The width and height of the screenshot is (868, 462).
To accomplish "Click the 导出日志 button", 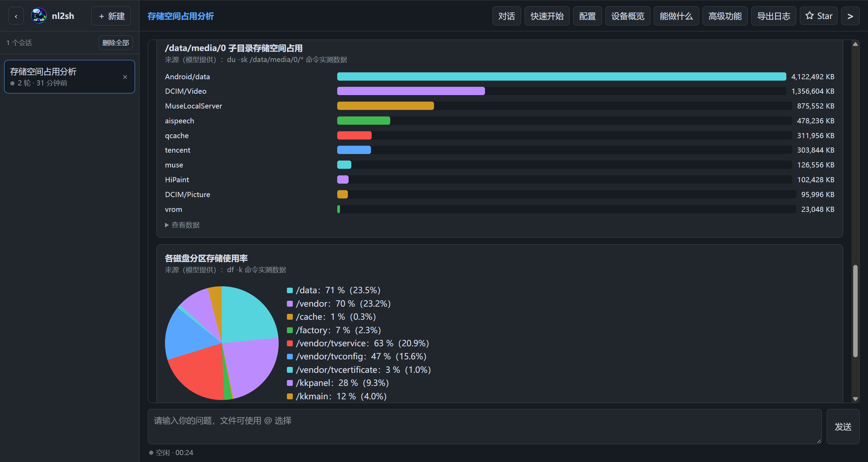I will [774, 16].
